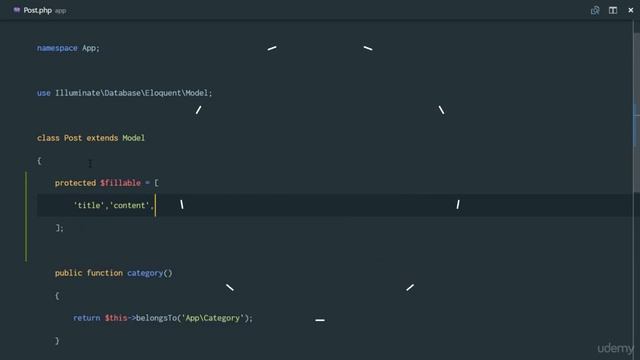Click the 'return' keyword
This screenshot has width=640, height=360.
[x=87, y=318]
